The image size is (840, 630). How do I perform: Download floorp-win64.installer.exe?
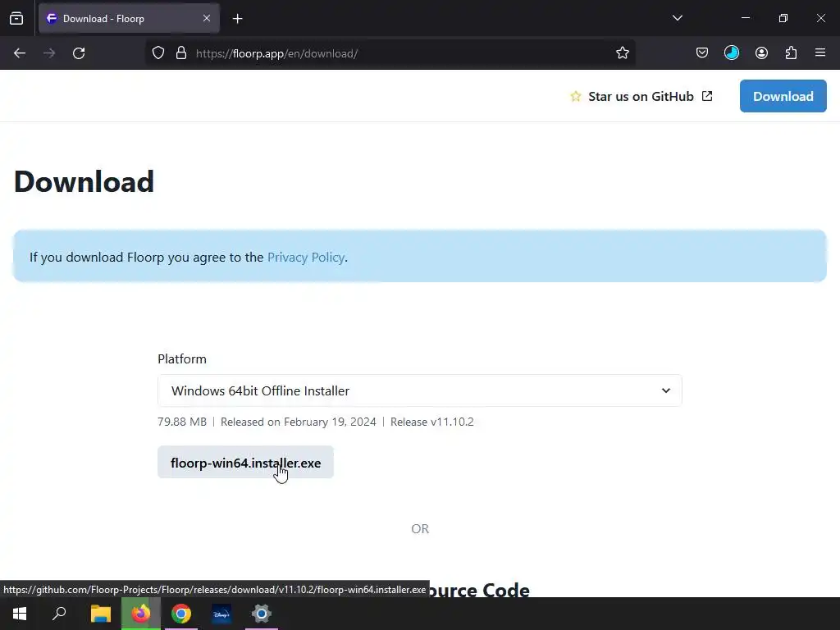coord(245,463)
